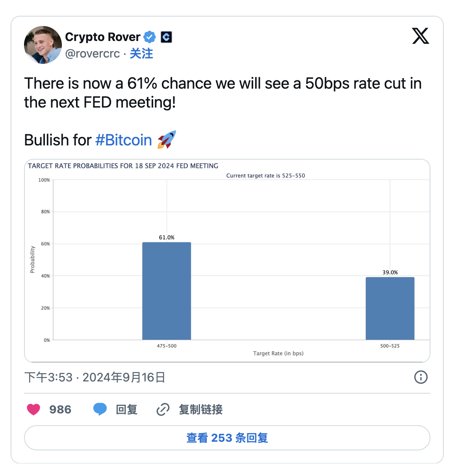This screenshot has width=456, height=476.
Task: Click the 回复 reply label
Action: click(126, 409)
